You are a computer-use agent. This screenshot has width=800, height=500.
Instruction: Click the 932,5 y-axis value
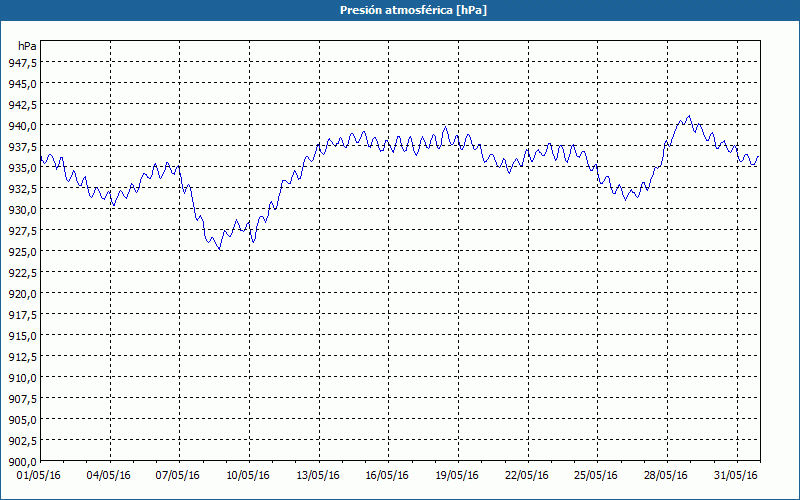pyautogui.click(x=22, y=188)
